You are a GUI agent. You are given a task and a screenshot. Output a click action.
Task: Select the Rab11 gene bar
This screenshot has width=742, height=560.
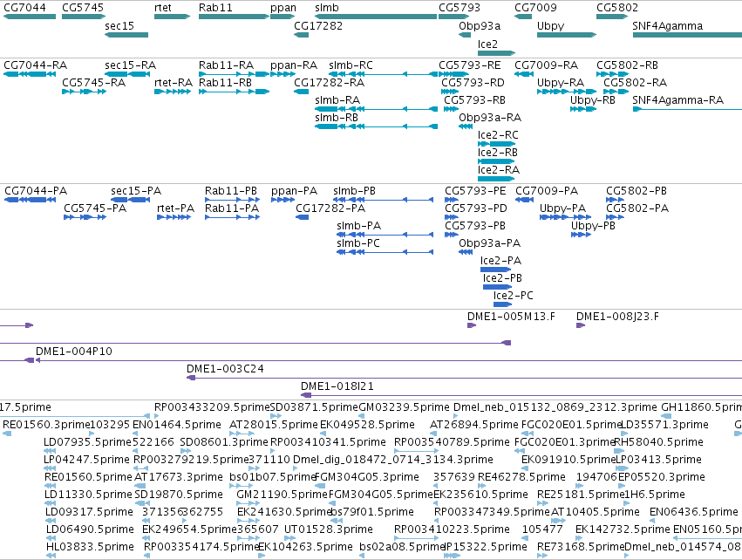click(235, 17)
